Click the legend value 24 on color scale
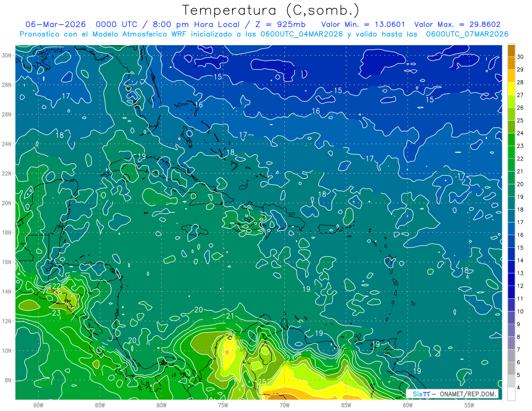This screenshot has width=532, height=411. [520, 133]
